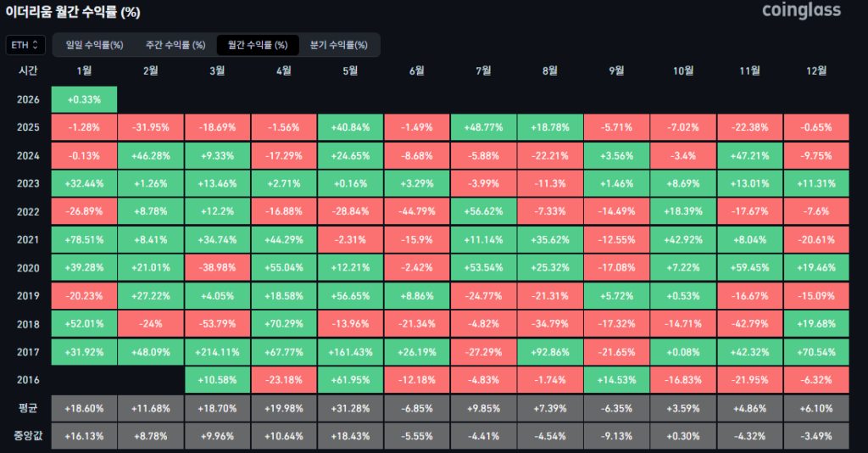Click the 시간 header cell
This screenshot has height=453, width=868.
[28, 71]
